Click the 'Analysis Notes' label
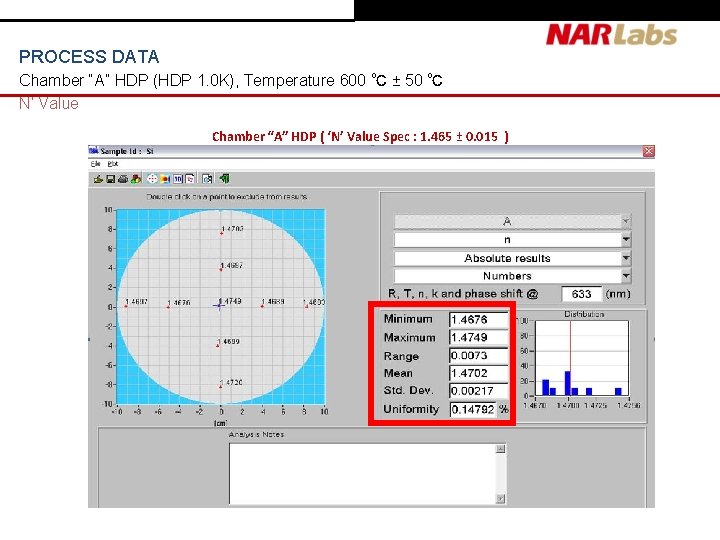Viewport: 720px width, 540px height. point(256,434)
